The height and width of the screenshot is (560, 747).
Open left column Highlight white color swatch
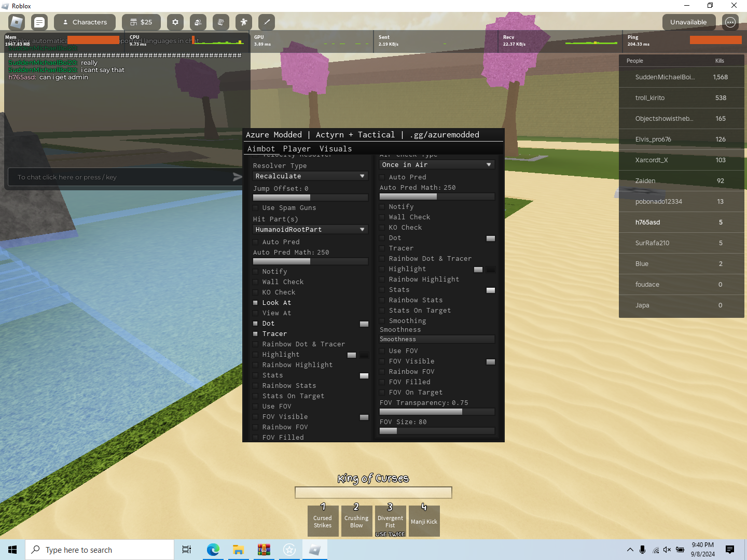tap(352, 355)
